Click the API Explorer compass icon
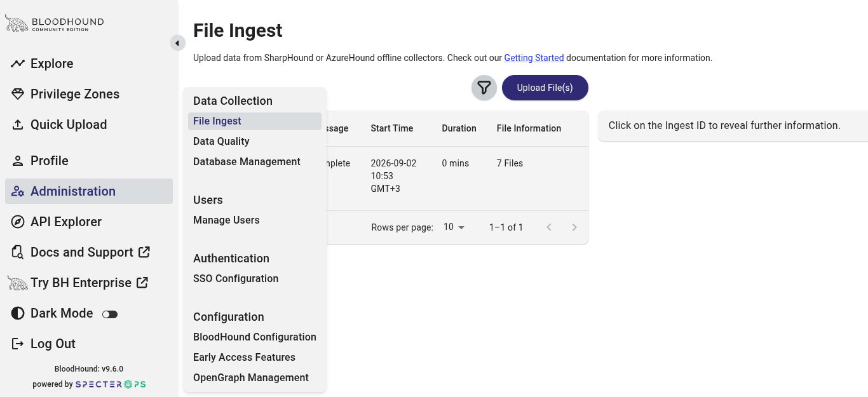Screen dimensions: 868x397 18,222
